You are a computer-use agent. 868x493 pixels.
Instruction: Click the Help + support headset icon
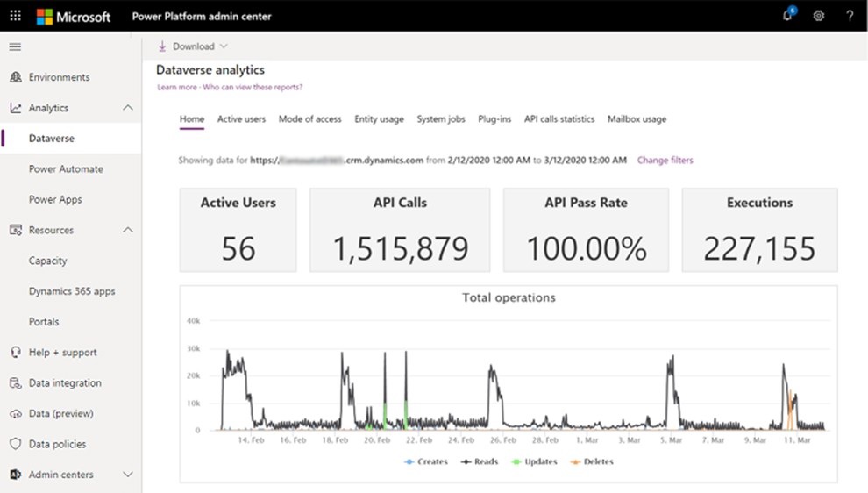[x=16, y=353]
